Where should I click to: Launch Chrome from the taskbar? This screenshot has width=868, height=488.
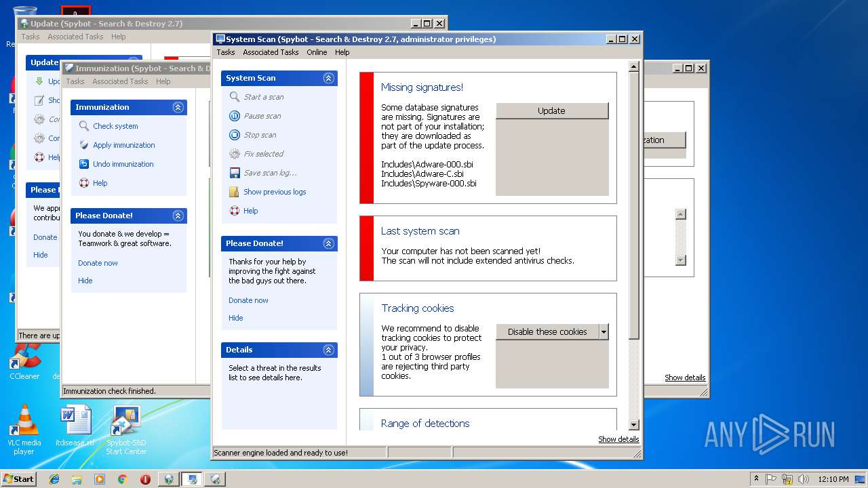click(x=122, y=479)
